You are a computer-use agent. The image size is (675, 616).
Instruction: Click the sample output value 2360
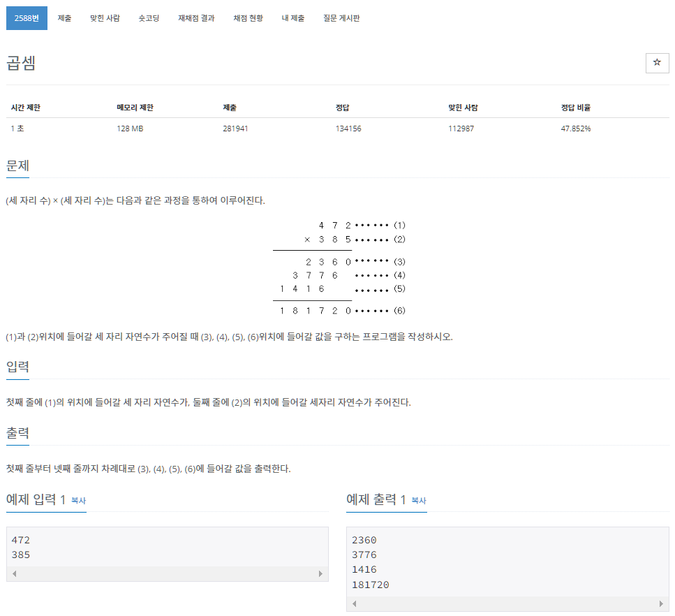364,540
